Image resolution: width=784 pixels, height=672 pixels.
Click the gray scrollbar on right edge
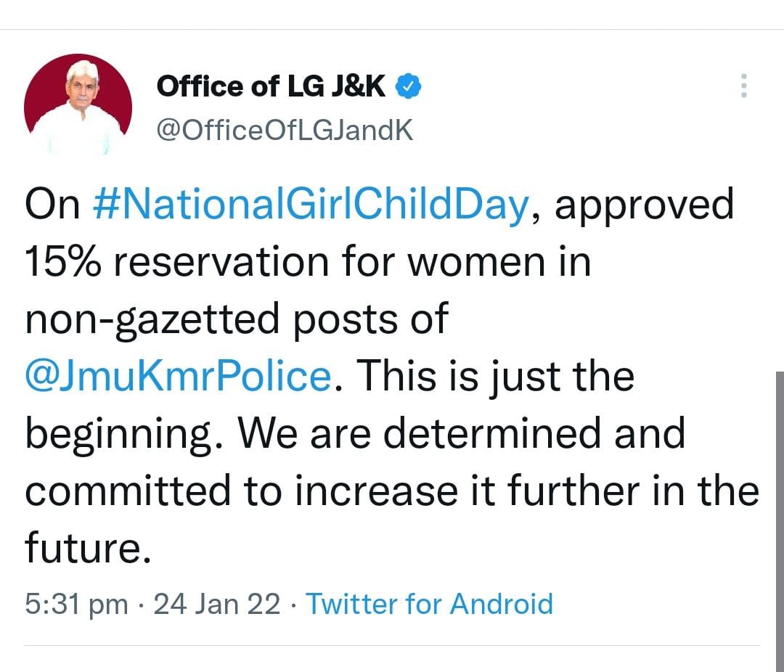pos(780,522)
